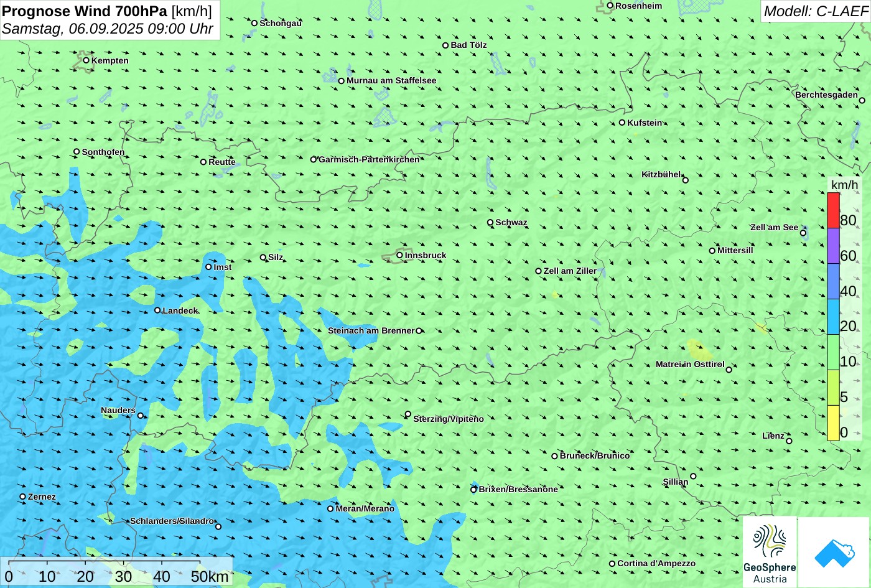Click the Murnau am Staffelsee marker

[342, 81]
